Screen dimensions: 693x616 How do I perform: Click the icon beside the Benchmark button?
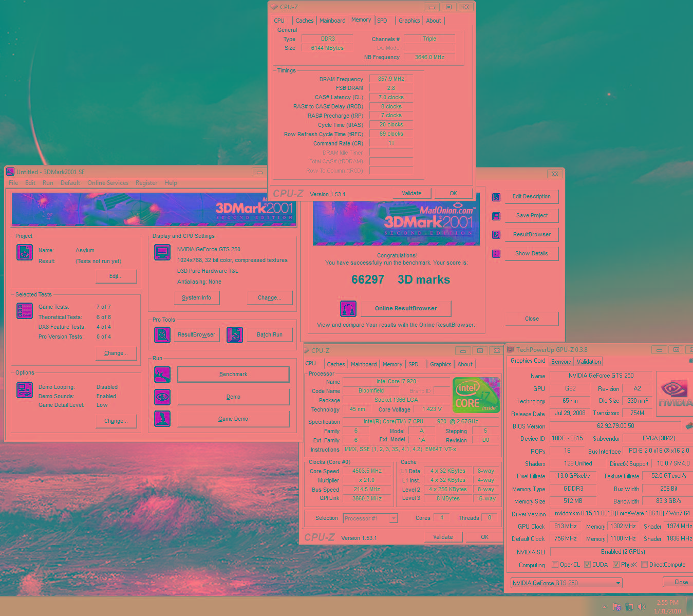(162, 375)
